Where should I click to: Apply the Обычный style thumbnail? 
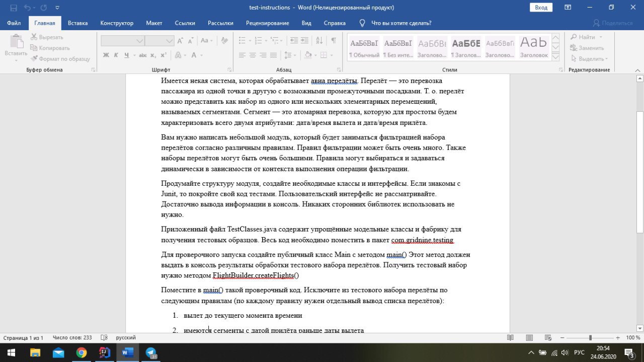click(364, 48)
